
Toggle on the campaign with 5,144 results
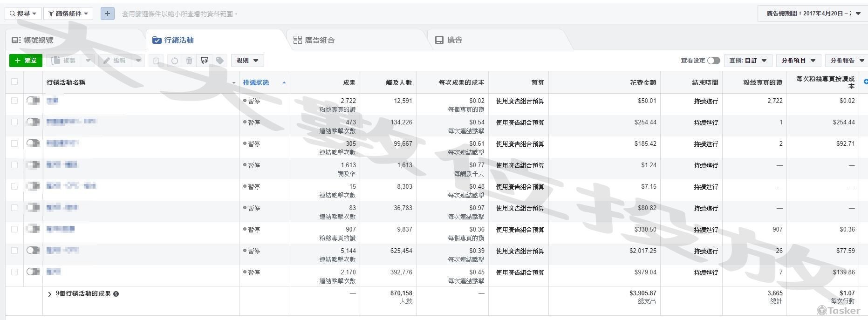point(33,251)
